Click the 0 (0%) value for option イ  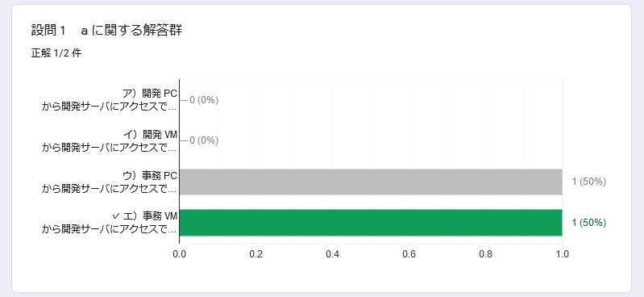pyautogui.click(x=204, y=140)
